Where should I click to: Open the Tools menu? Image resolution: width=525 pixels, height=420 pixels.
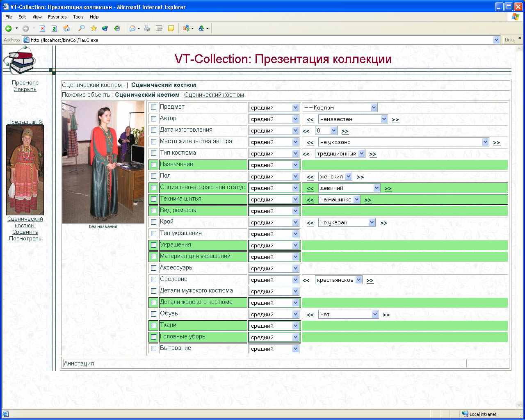coord(78,17)
